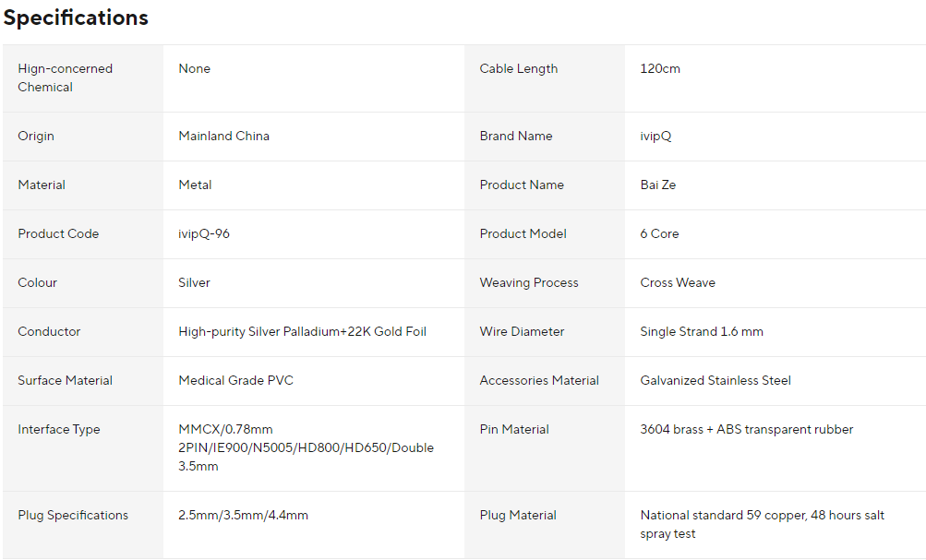
Task: Select the Colour value Silver
Action: tap(194, 282)
